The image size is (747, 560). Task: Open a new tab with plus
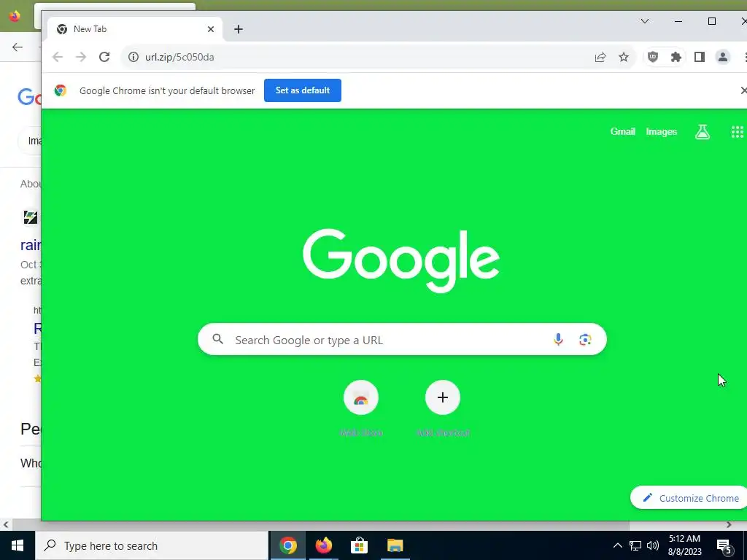click(x=239, y=29)
